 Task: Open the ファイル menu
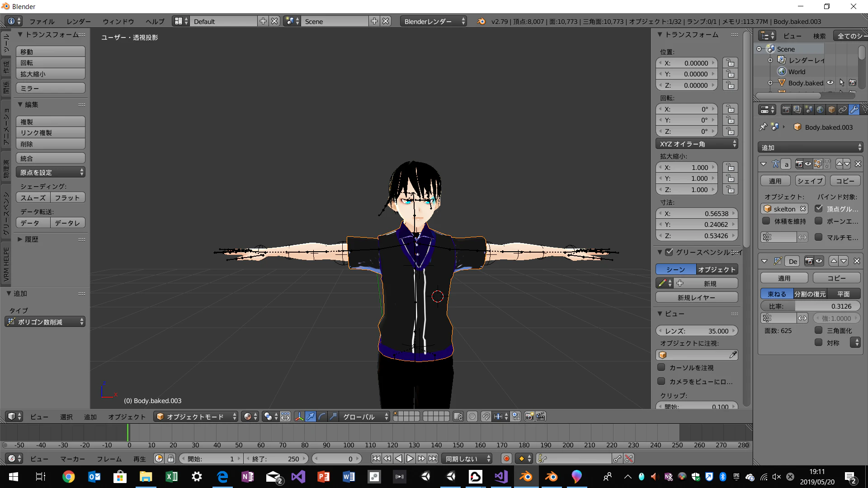pyautogui.click(x=42, y=21)
